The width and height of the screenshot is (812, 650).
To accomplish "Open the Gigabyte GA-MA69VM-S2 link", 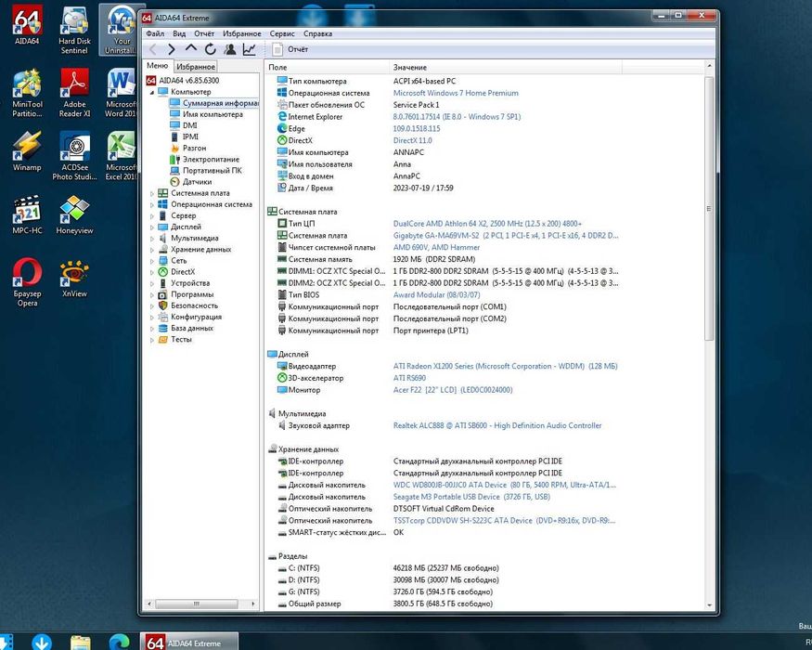I will (x=506, y=236).
